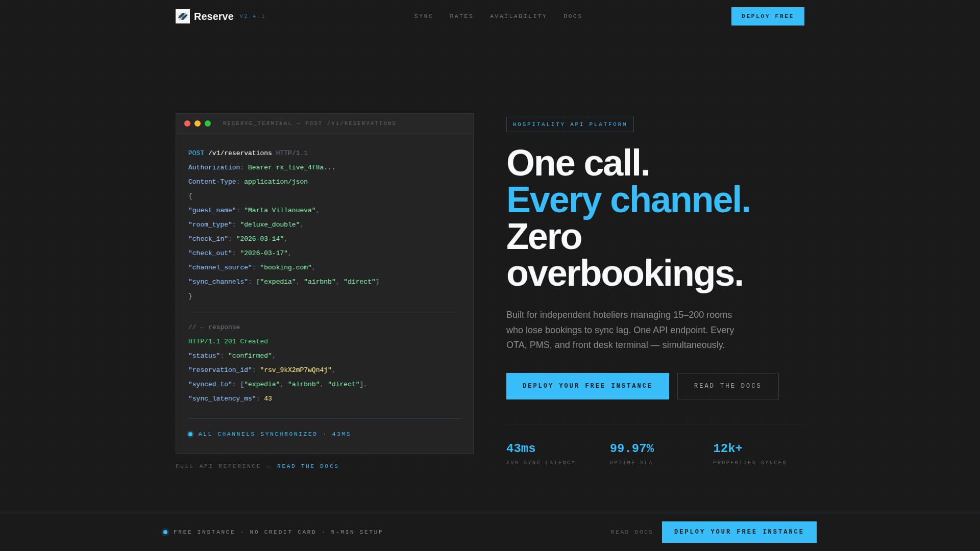Image resolution: width=980 pixels, height=551 pixels.
Task: Click the Uptime SLA label
Action: [x=631, y=463]
